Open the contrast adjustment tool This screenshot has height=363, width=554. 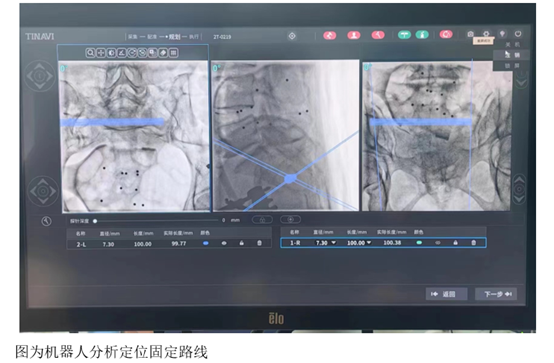point(111,53)
